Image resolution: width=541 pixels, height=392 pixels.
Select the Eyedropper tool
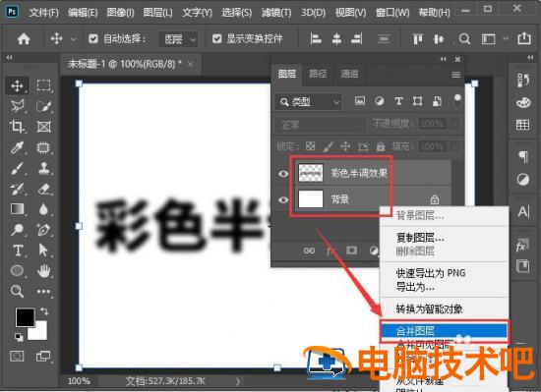[17, 147]
